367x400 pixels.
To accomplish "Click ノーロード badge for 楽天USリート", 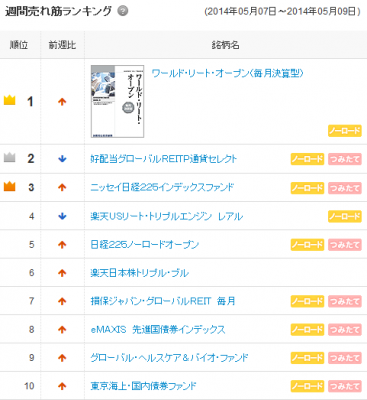I will [x=345, y=216].
